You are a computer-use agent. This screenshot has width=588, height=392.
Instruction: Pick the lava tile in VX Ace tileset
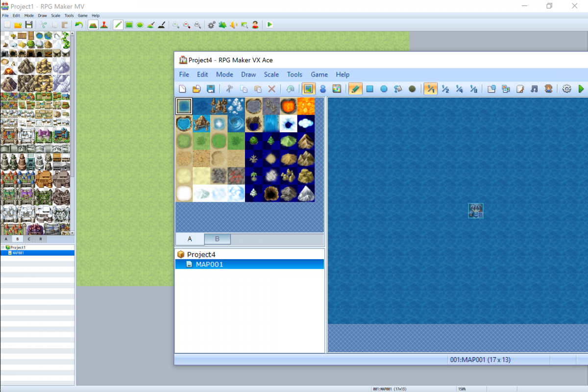click(288, 106)
